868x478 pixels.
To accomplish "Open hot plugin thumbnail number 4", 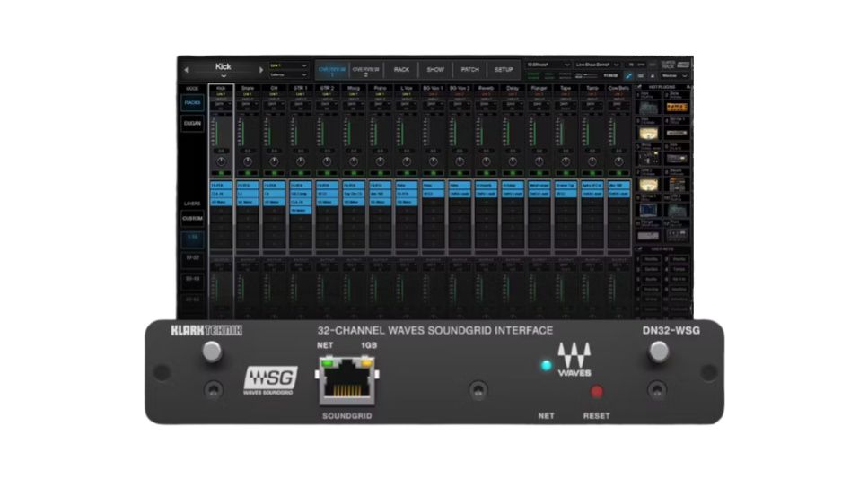I will point(677,133).
